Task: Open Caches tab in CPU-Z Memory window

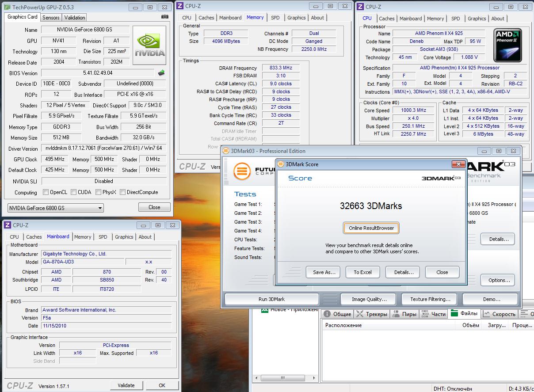Action: click(206, 18)
